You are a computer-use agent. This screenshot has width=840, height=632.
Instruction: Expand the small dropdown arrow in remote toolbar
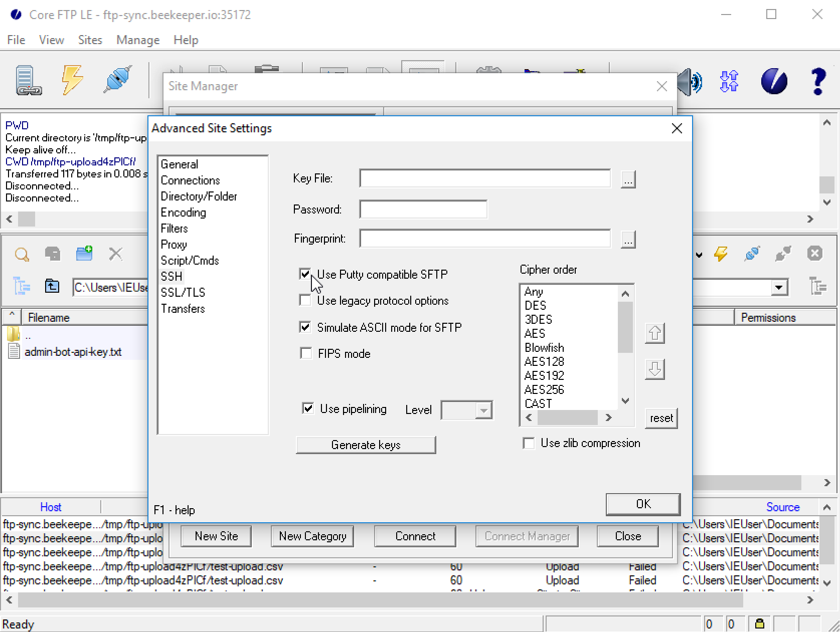(699, 255)
